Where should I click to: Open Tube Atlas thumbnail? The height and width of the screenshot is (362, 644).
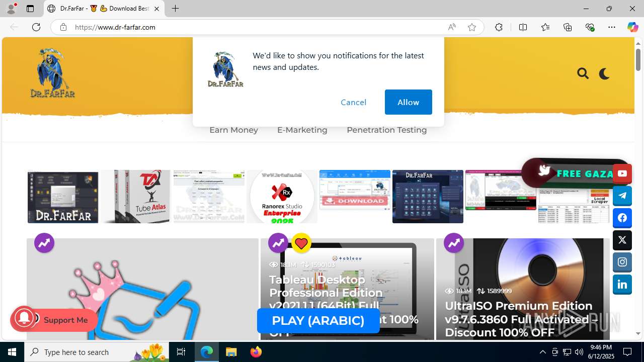point(135,197)
